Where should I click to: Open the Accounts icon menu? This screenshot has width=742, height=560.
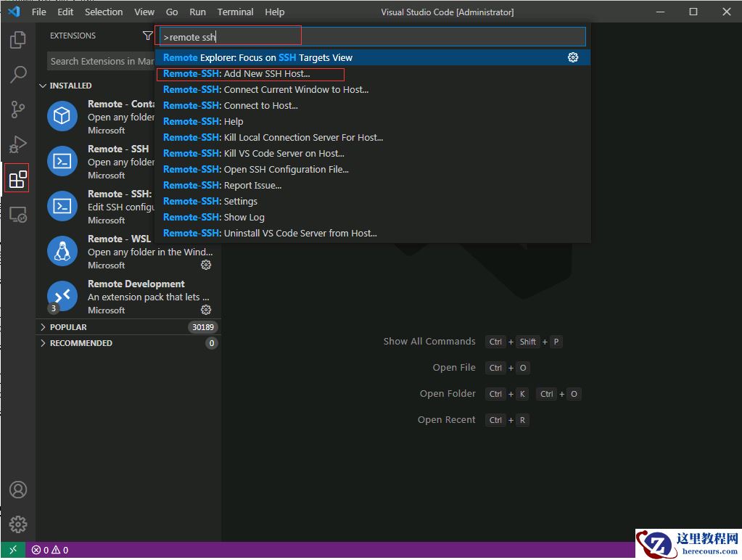(x=18, y=490)
